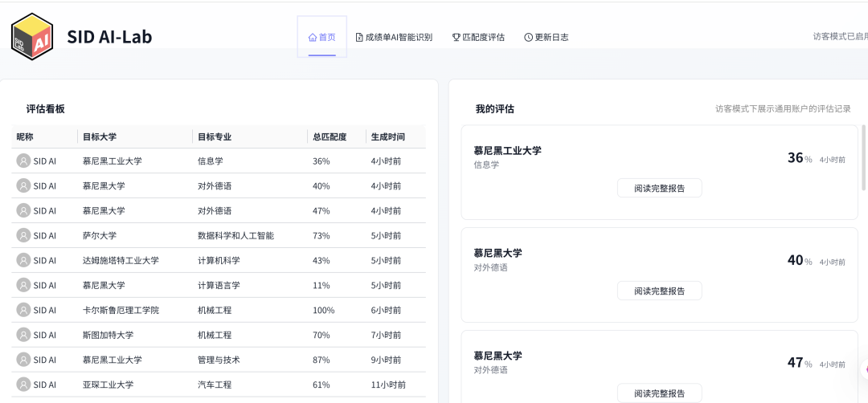Click the 11小时前 time cell
The image size is (868, 403).
[x=389, y=385]
